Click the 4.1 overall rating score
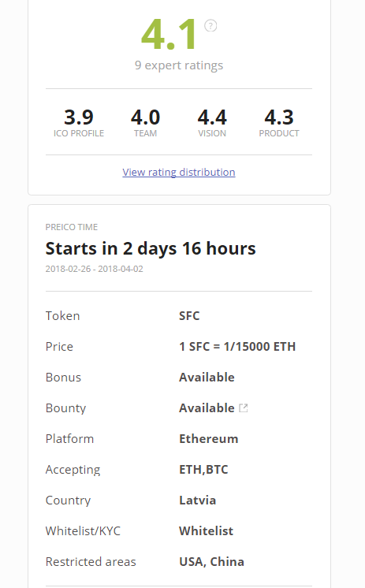Image resolution: width=365 pixels, height=588 pixels. 169,35
